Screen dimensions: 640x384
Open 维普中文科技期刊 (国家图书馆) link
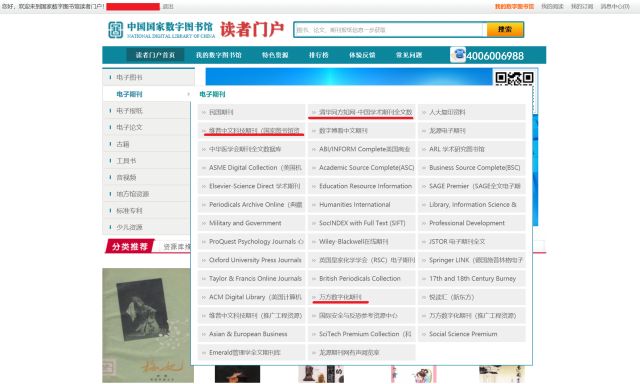[255, 131]
